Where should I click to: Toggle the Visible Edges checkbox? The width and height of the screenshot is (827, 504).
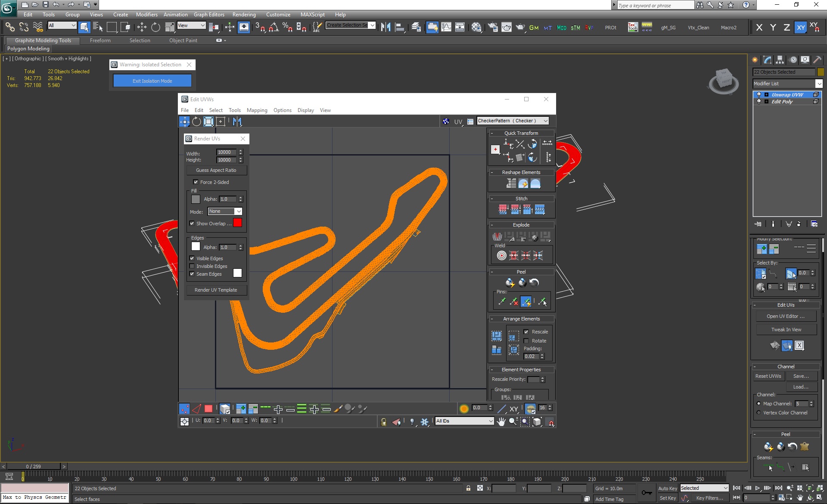click(192, 258)
